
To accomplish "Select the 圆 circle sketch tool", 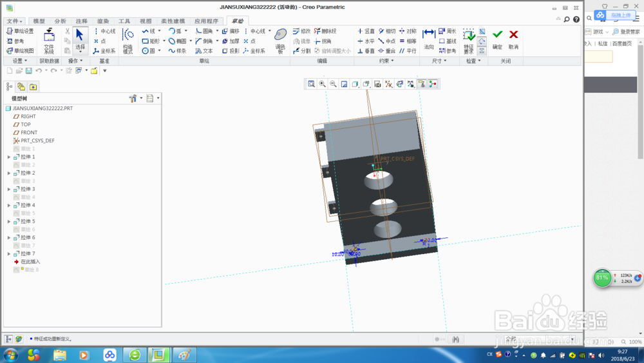I will coord(149,51).
